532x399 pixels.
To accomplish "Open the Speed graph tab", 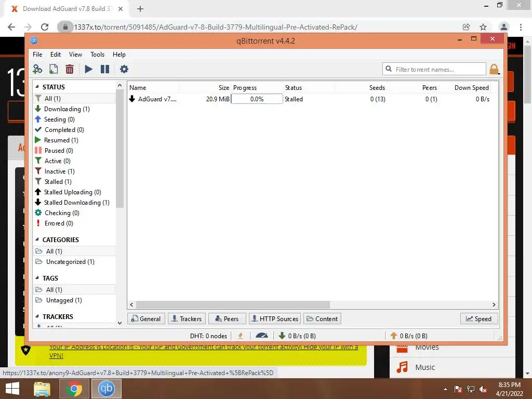I will [479, 318].
